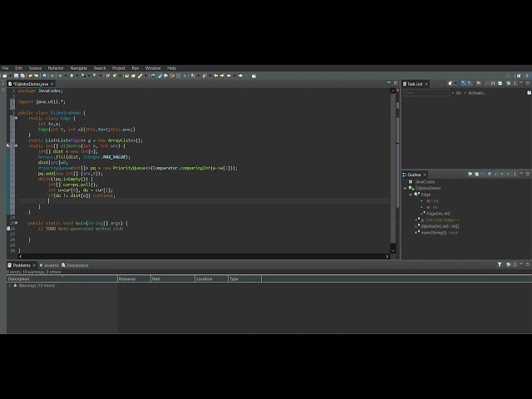Screen dimensions: 532x399
Task: Toggle Hide Static Members in Outline toolbar
Action: [x=496, y=174]
